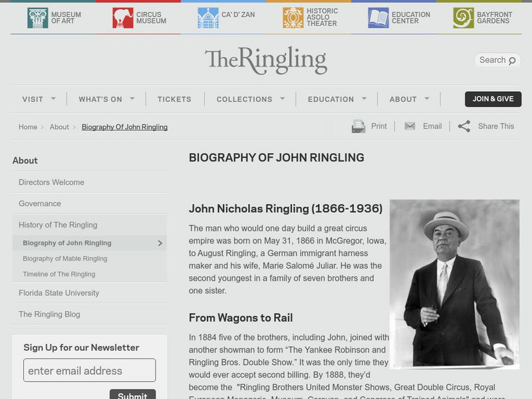Expand the Education menu arrow

[364, 98]
